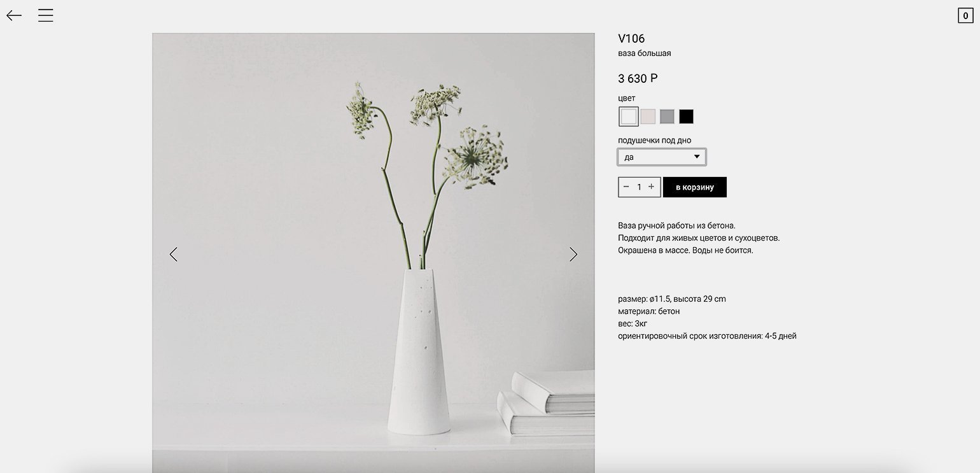Show next product photo
980x473 pixels.
pos(573,254)
